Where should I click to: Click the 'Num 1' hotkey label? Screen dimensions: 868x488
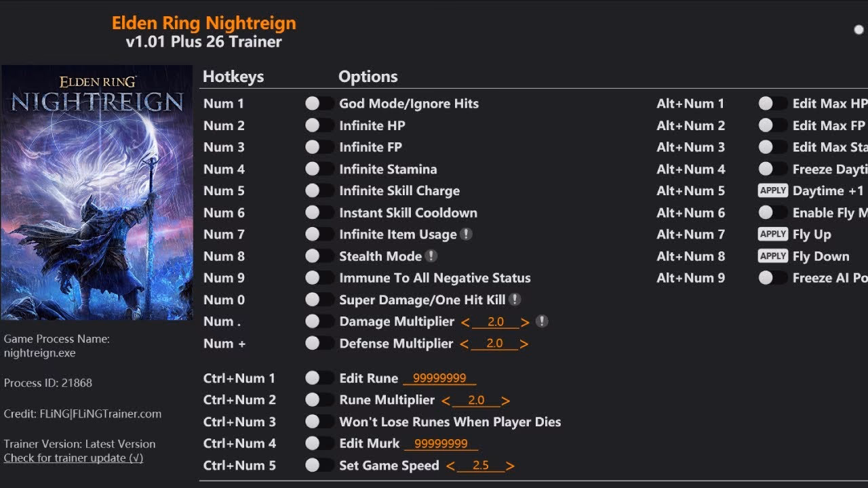pyautogui.click(x=224, y=104)
